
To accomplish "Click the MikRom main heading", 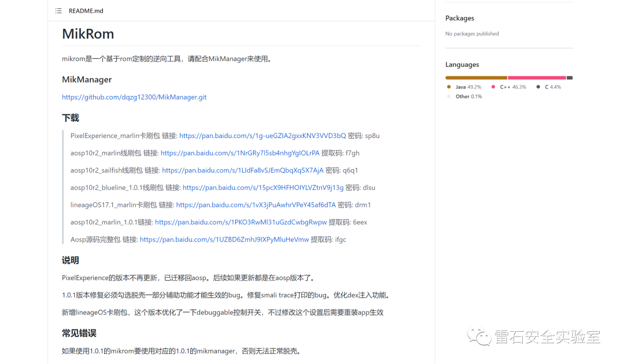I will (x=88, y=34).
